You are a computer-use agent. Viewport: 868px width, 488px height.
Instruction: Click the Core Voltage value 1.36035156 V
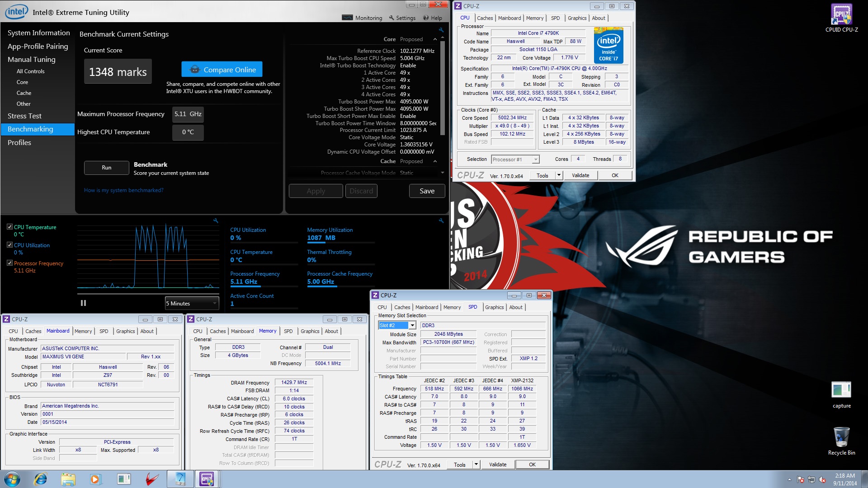416,145
